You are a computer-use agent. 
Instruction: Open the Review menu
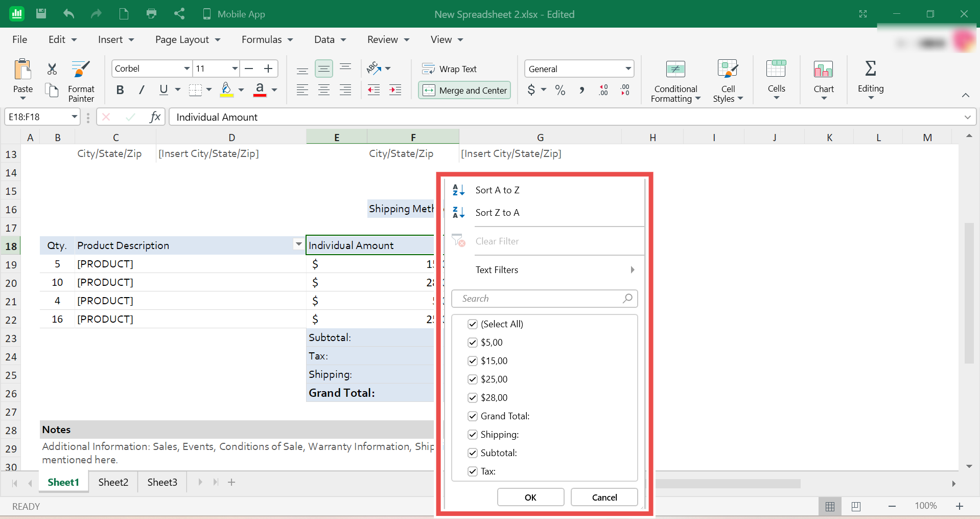point(388,39)
